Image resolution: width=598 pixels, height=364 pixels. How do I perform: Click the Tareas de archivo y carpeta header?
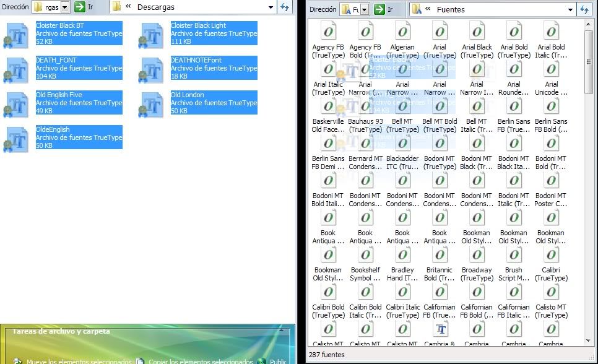(61, 331)
